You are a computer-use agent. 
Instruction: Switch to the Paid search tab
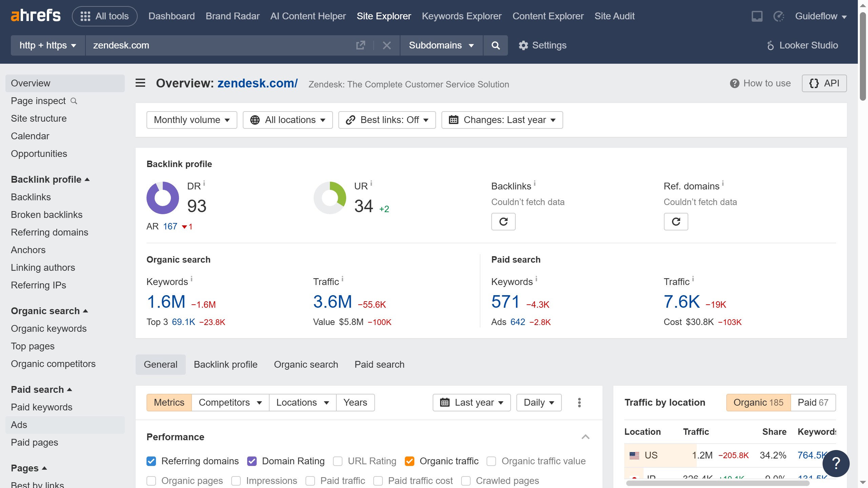[379, 364]
